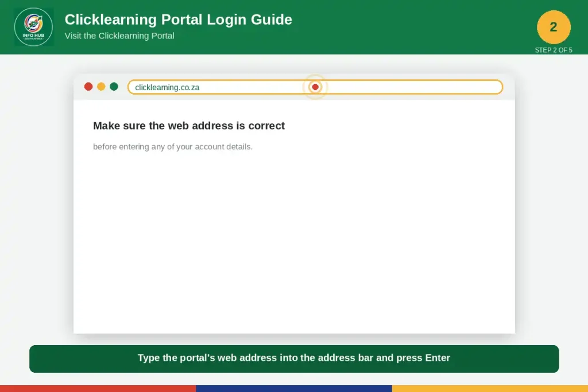Click the "STEP 2 OF 5" label
The image size is (588, 392).
[554, 50]
